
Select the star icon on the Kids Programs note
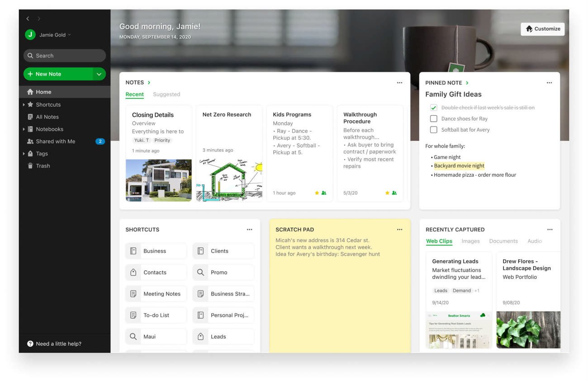point(317,193)
